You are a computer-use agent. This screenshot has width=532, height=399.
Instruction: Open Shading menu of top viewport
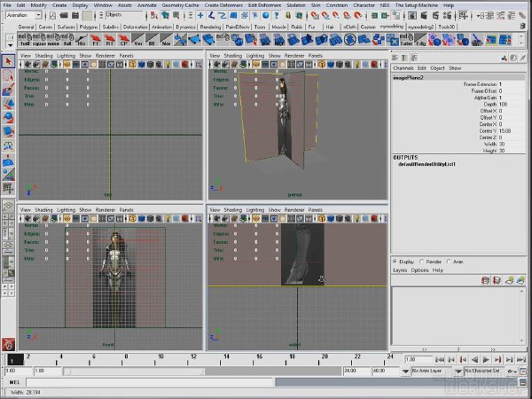pos(43,56)
